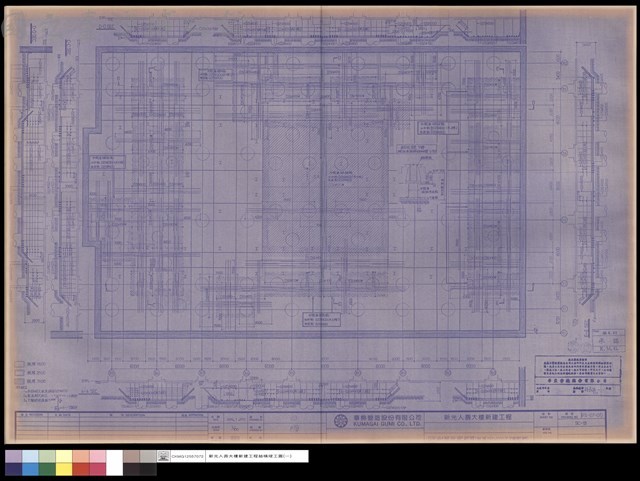Click the crimson magenta color swatch
The width and height of the screenshot is (640, 481).
pos(97,469)
